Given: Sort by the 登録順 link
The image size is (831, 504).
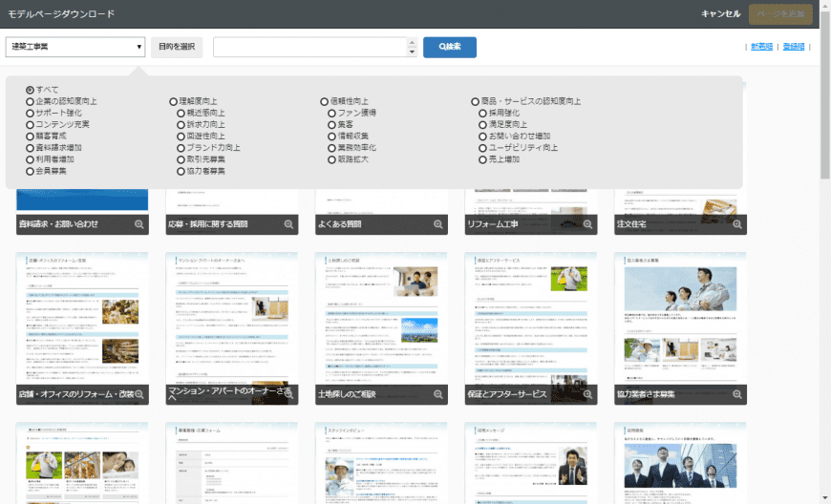Looking at the screenshot, I should point(794,47).
